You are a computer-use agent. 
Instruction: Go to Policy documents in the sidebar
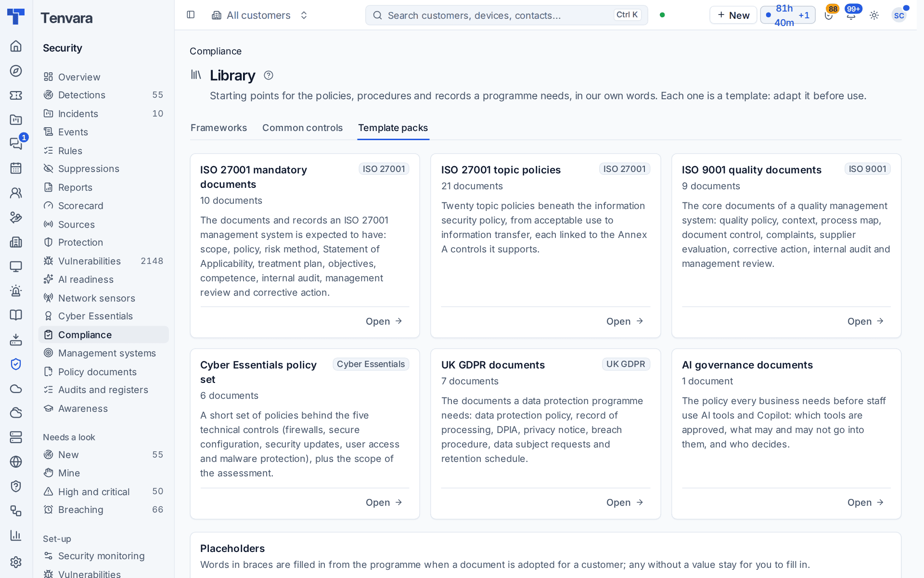point(103,372)
